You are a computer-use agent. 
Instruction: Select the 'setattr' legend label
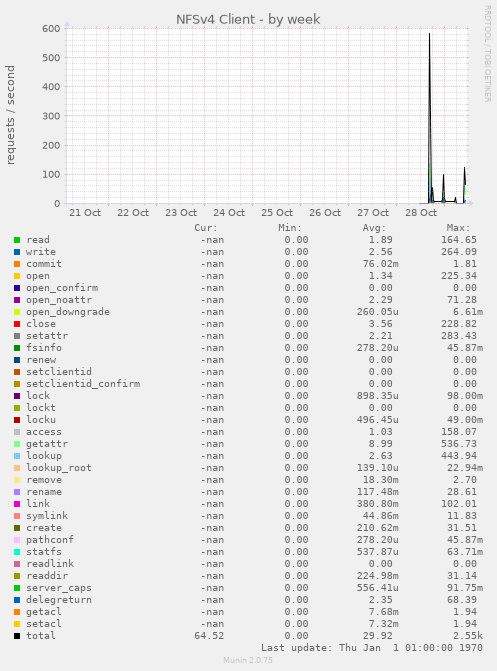tap(47, 336)
